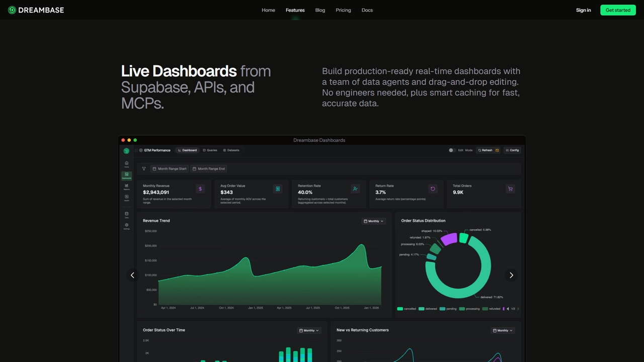This screenshot has width=644, height=362.
Task: Click the Total Orders cart icon
Action: (x=510, y=189)
